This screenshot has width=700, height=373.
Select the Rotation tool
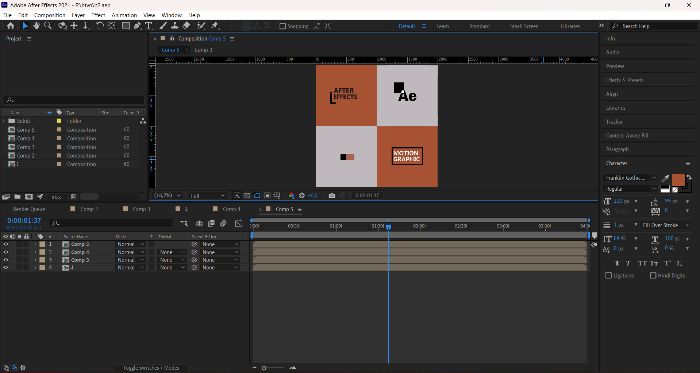click(100, 26)
